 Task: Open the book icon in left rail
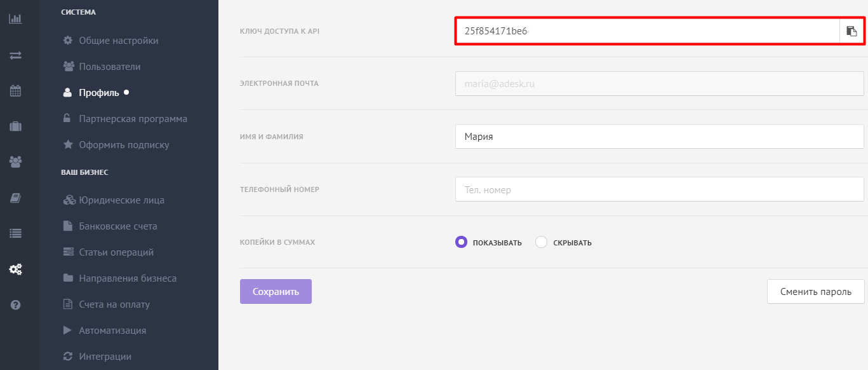click(x=15, y=198)
